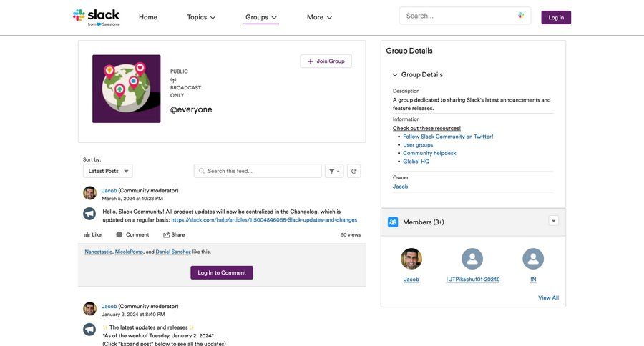Click NicolePomp in the likes list
This screenshot has width=644, height=346.
[129, 252]
